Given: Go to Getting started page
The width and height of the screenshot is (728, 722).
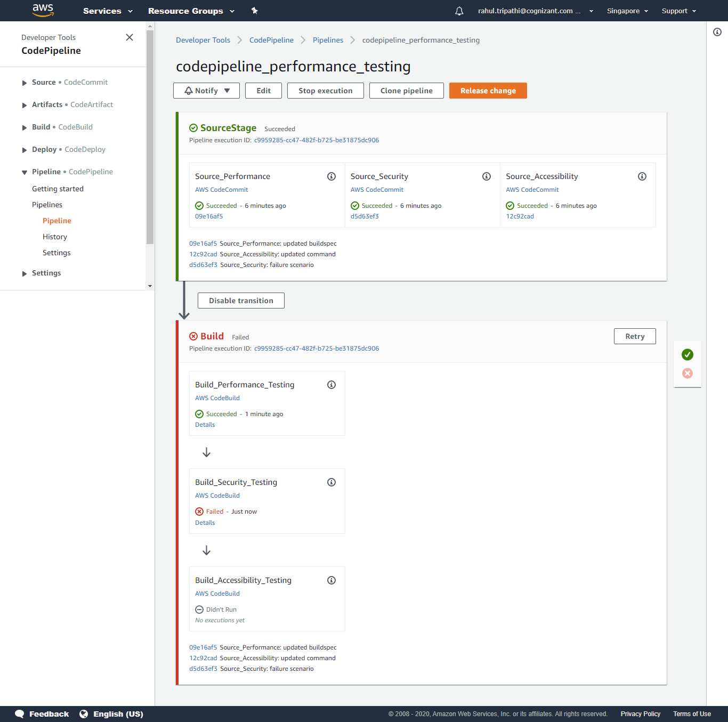Looking at the screenshot, I should (58, 189).
